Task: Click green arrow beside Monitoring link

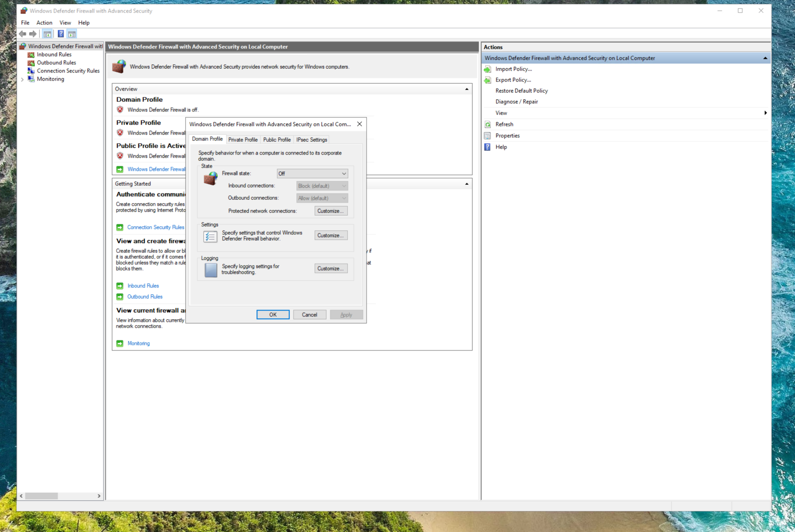Action: point(120,343)
